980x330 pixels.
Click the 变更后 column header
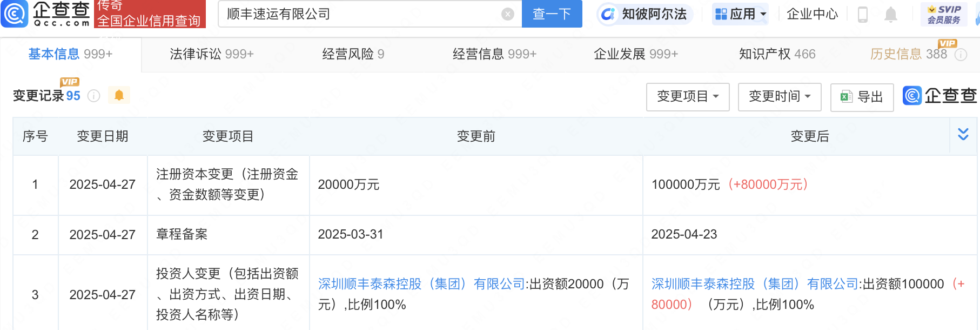pos(810,136)
